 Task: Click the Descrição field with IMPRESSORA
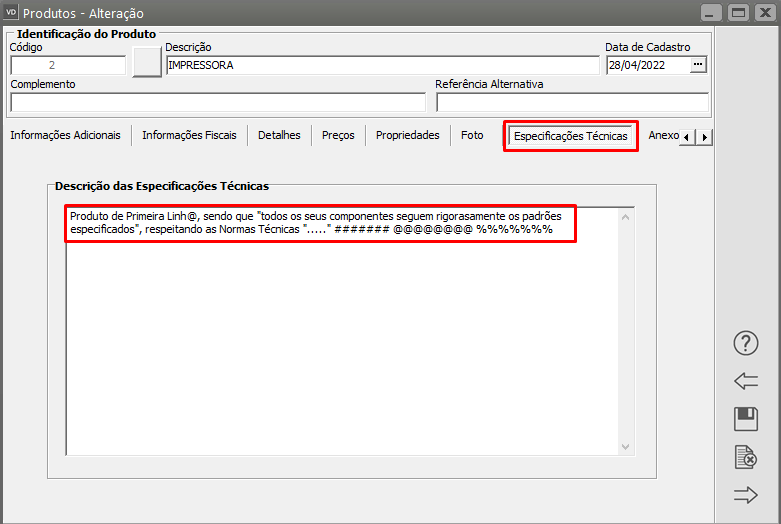pyautogui.click(x=383, y=65)
